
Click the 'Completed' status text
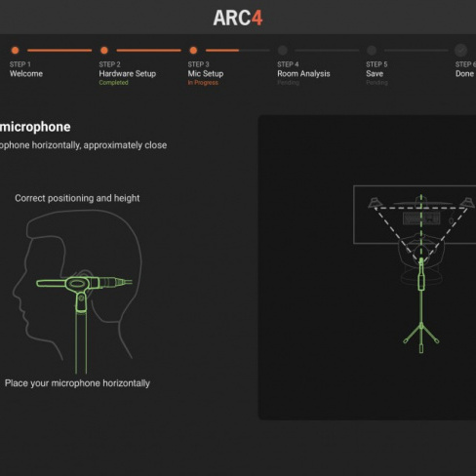[x=113, y=83]
